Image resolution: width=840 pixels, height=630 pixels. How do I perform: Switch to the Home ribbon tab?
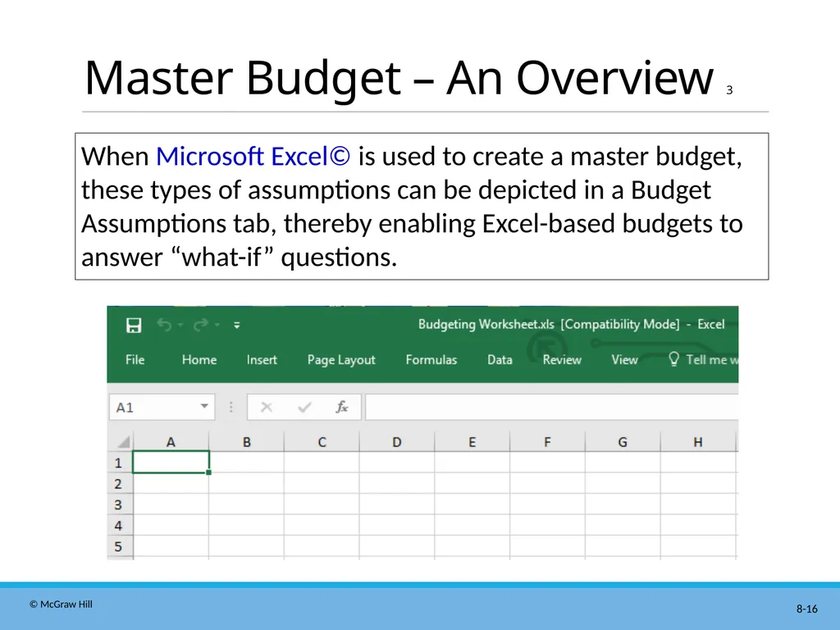pyautogui.click(x=199, y=359)
